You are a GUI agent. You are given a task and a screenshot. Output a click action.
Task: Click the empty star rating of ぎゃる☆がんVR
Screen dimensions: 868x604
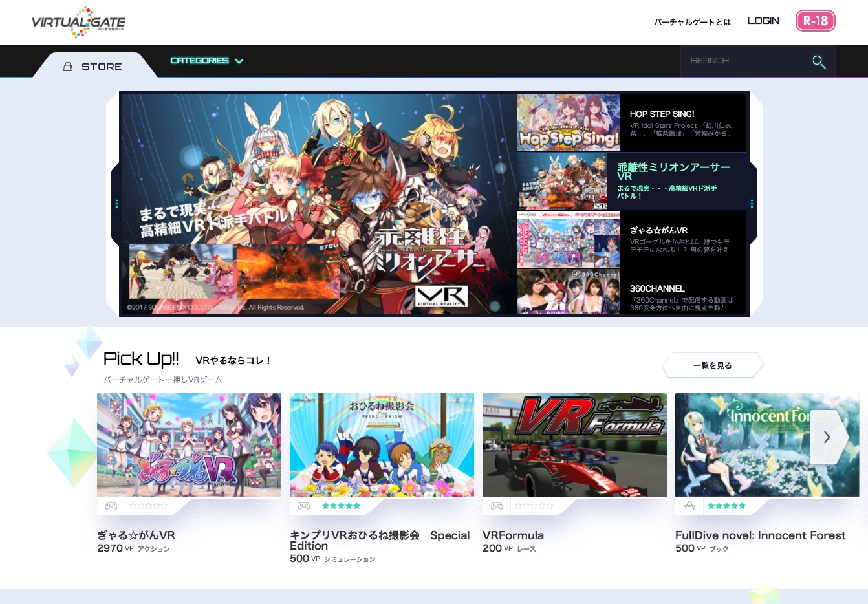coord(149,506)
